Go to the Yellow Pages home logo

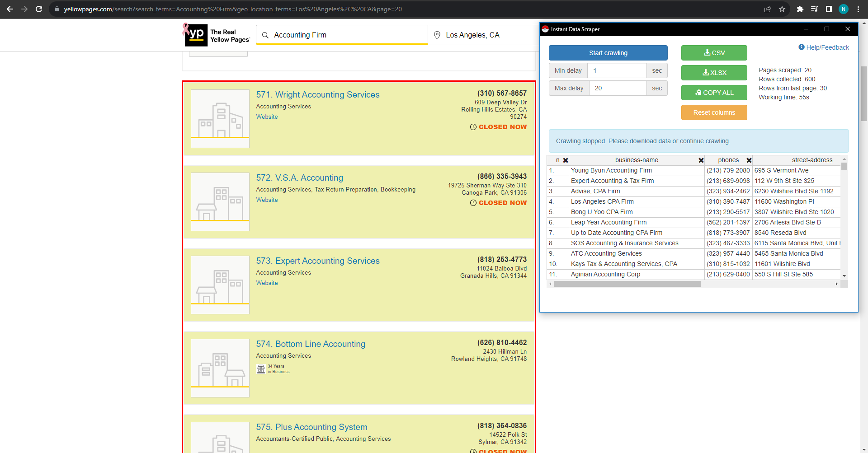(216, 35)
